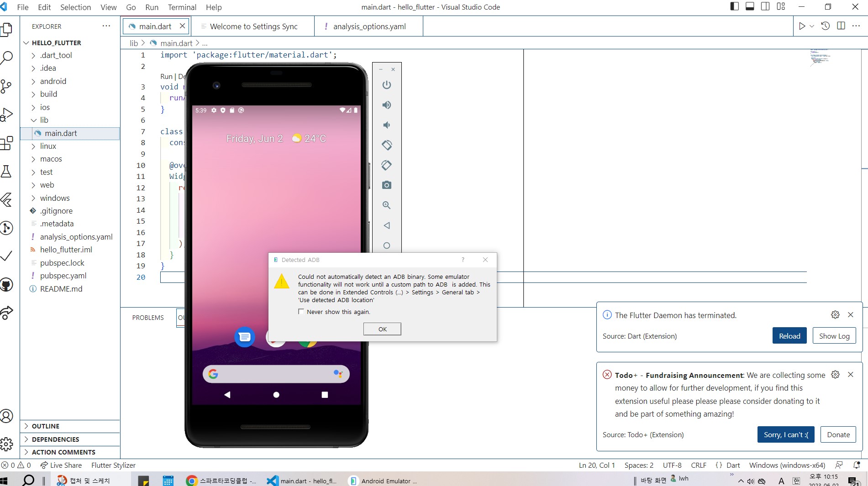Open the Testing flask view
This screenshot has width=868, height=486.
7,172
